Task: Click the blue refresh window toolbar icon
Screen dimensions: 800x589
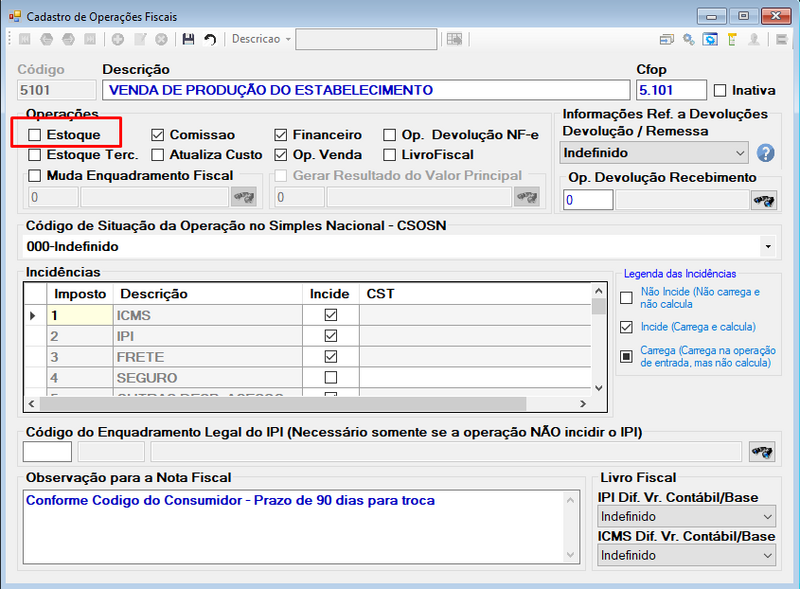Action: 710,39
